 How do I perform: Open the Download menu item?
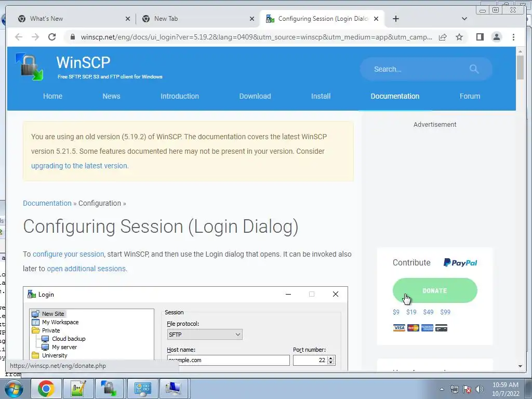[x=255, y=96]
